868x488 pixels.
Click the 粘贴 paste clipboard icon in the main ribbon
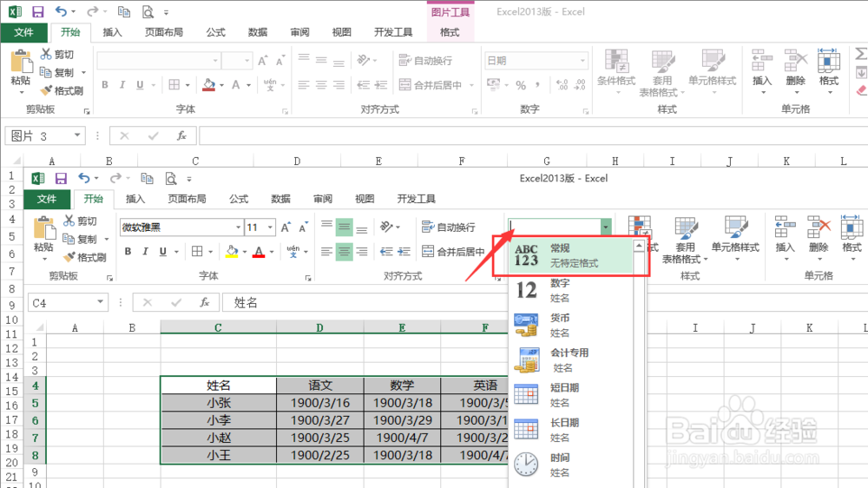click(22, 61)
